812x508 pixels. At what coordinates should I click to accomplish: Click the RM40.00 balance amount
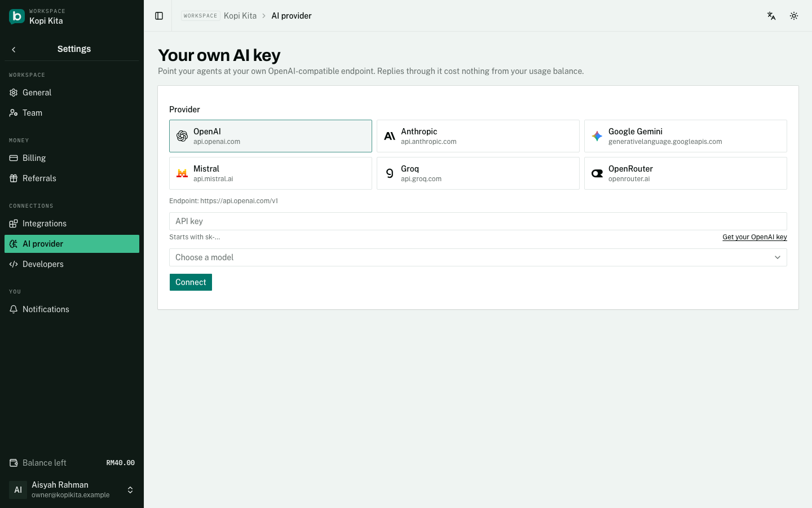point(121,463)
